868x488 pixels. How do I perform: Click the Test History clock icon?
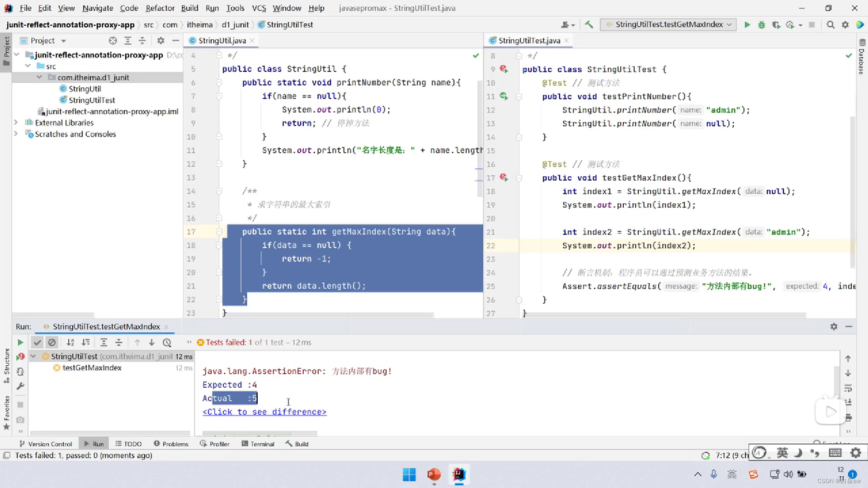pyautogui.click(x=167, y=343)
